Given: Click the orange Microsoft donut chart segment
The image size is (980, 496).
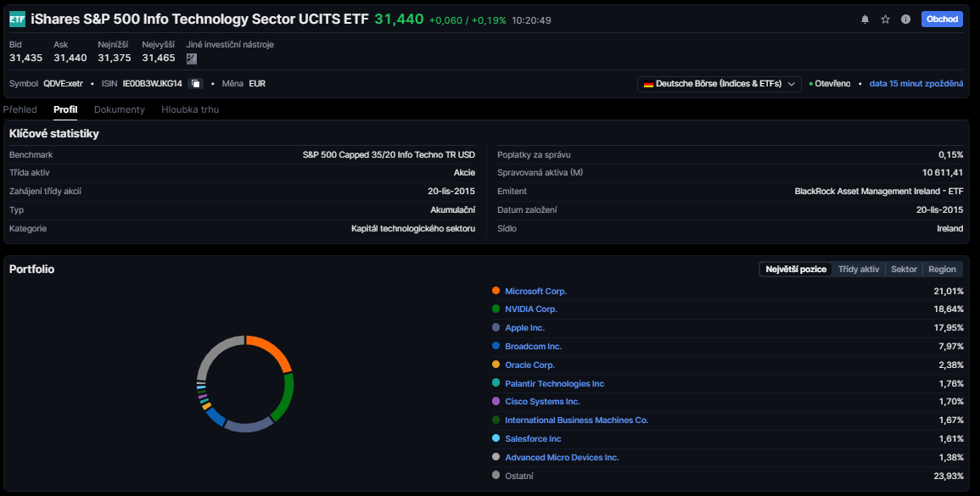Looking at the screenshot, I should pyautogui.click(x=274, y=349).
